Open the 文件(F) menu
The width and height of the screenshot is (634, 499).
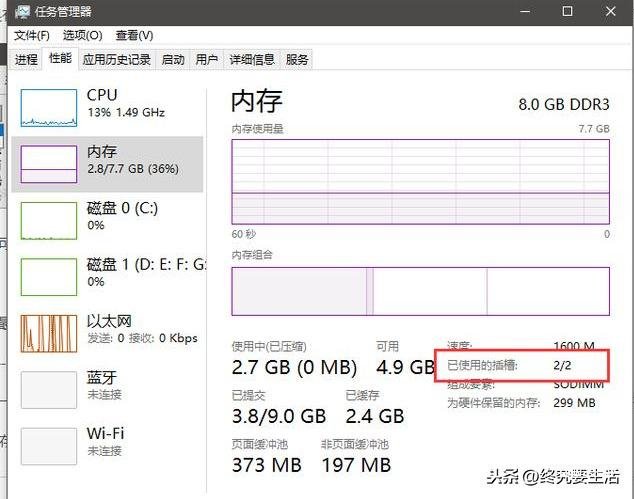(x=32, y=36)
